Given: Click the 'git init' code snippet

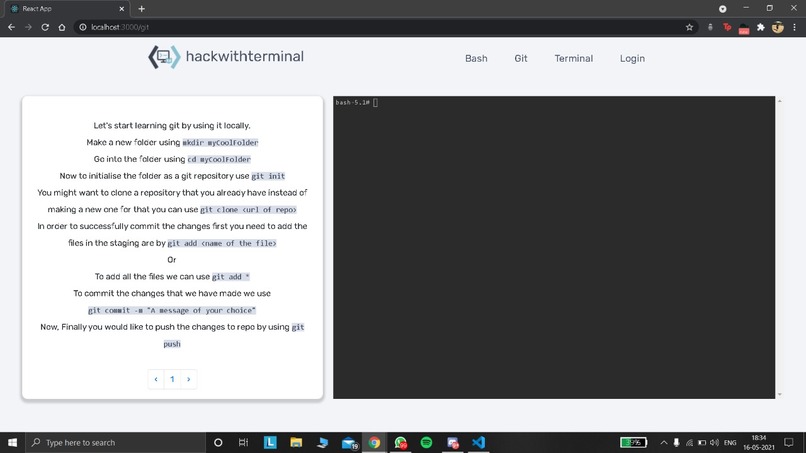Looking at the screenshot, I should 268,176.
